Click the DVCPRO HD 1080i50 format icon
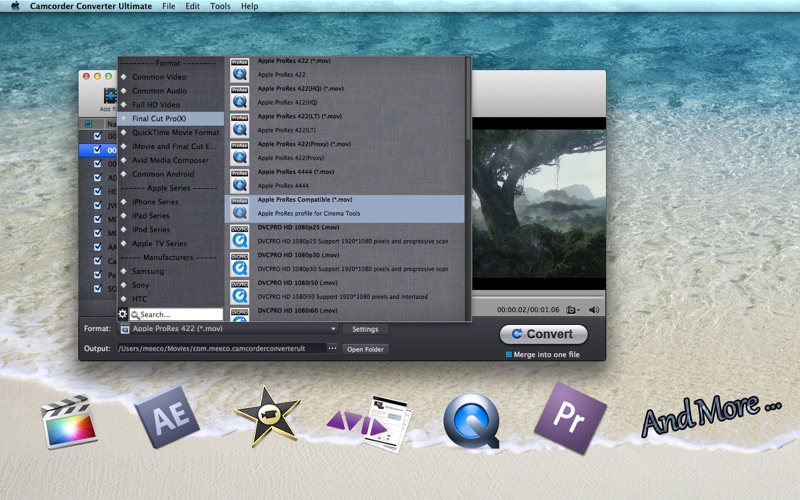 click(239, 291)
